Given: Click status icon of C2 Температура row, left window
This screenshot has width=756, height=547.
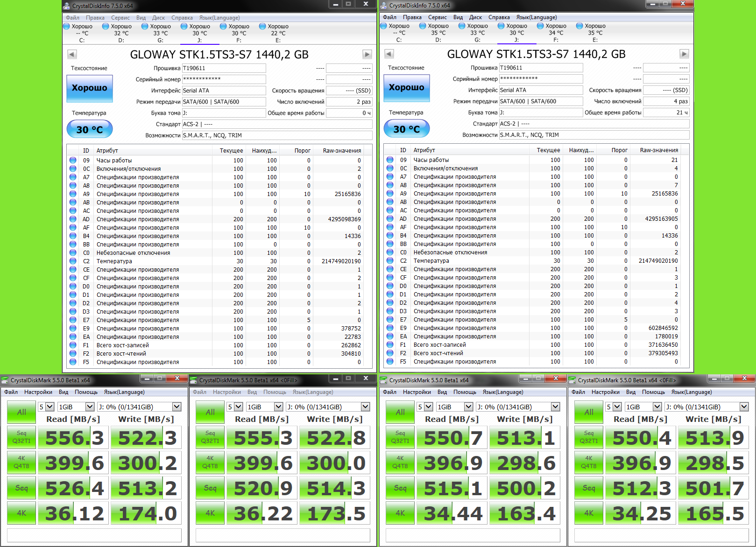Looking at the screenshot, I should (x=73, y=261).
